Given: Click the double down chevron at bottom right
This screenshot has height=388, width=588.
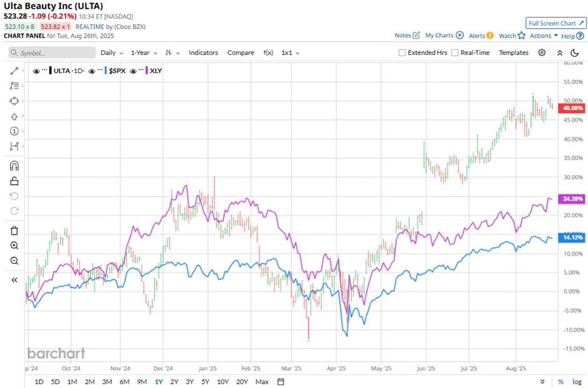Looking at the screenshot, I should (x=542, y=382).
